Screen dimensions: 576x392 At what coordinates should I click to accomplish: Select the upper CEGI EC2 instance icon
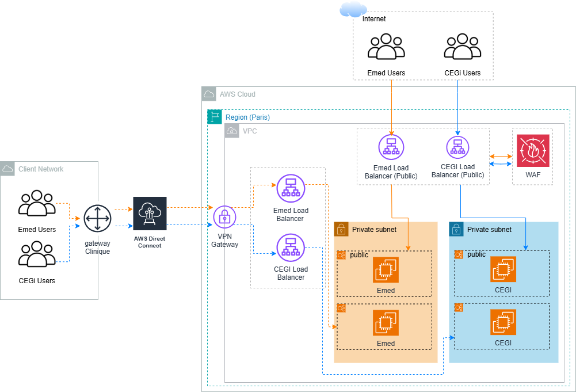[503, 269]
